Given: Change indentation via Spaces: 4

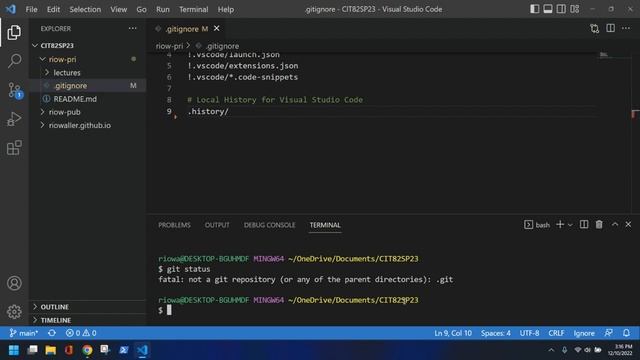Looking at the screenshot, I should [496, 333].
